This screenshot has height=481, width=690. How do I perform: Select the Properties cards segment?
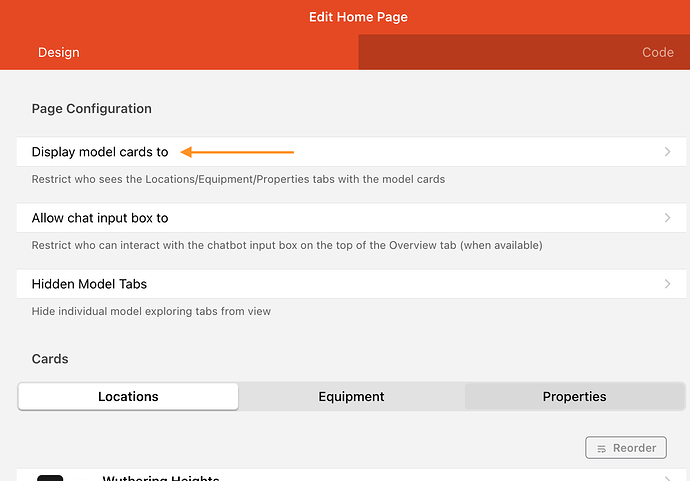[x=574, y=396]
